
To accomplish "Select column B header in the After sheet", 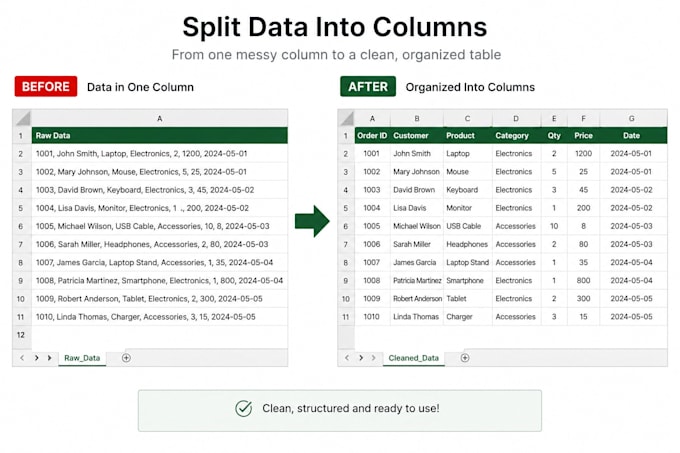I will tap(417, 118).
